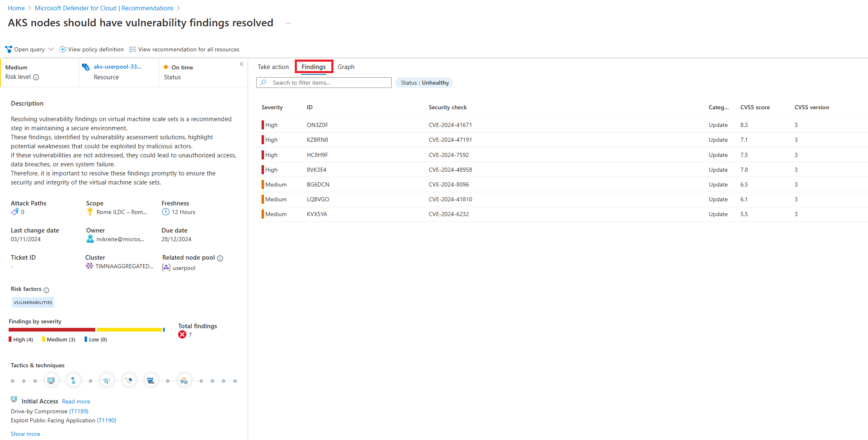Select the pointing-hand Execution tactic icon
The image size is (868, 440).
pyautogui.click(x=73, y=380)
